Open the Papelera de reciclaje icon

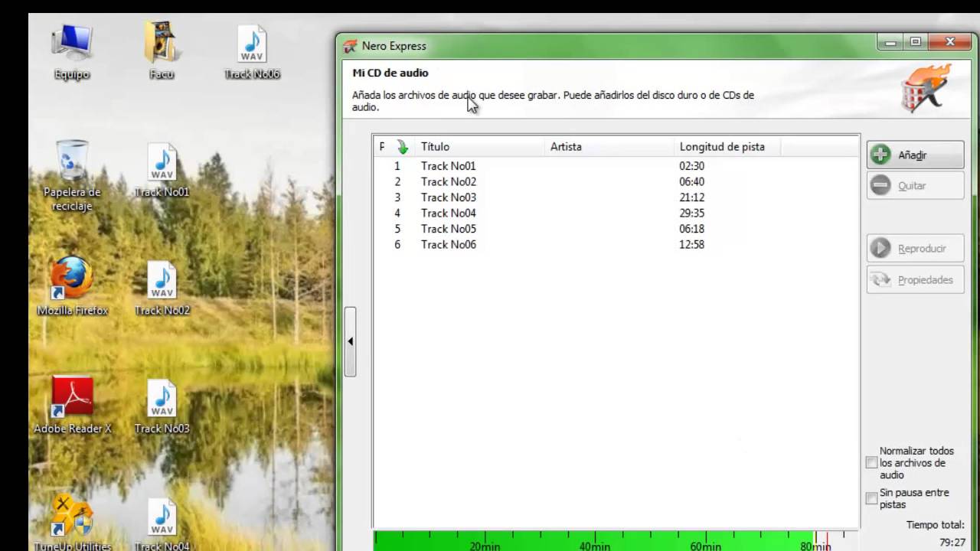(72, 175)
